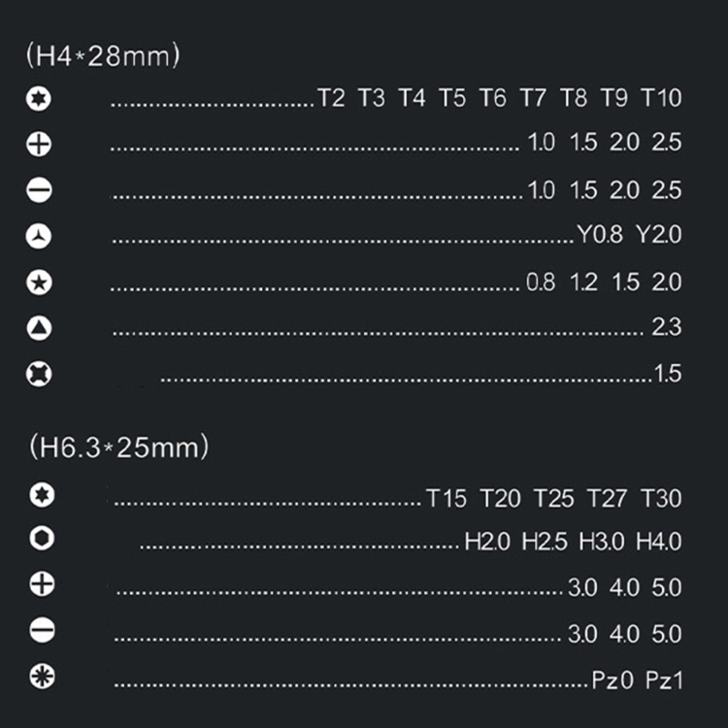Click the slotted icon in H6.3*25mm section

(42, 631)
